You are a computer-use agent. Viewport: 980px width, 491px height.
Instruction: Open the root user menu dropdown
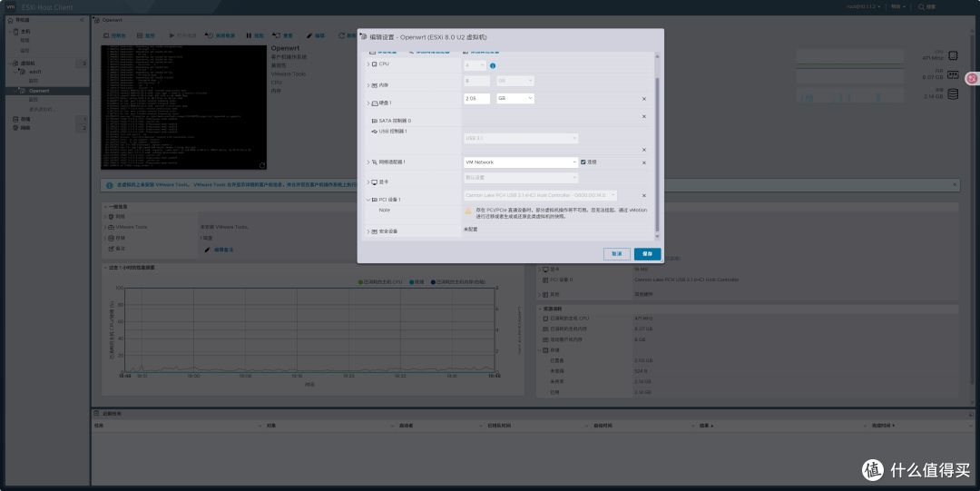(864, 7)
